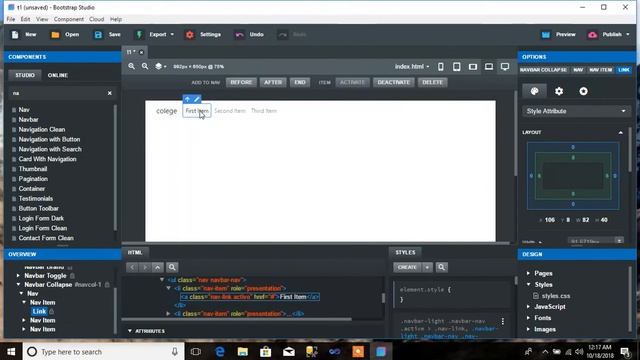Viewport: 640px width, 360px height.
Task: Expand the Pages folder in Design
Action: (x=528, y=273)
